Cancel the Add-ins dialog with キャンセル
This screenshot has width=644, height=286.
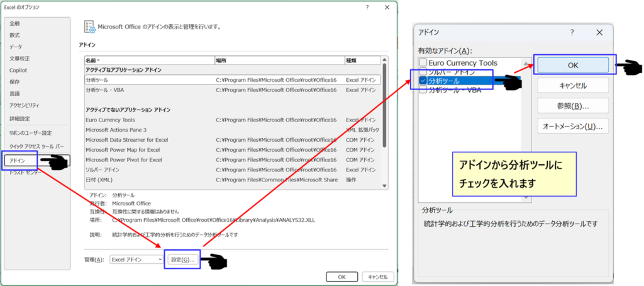pos(572,85)
